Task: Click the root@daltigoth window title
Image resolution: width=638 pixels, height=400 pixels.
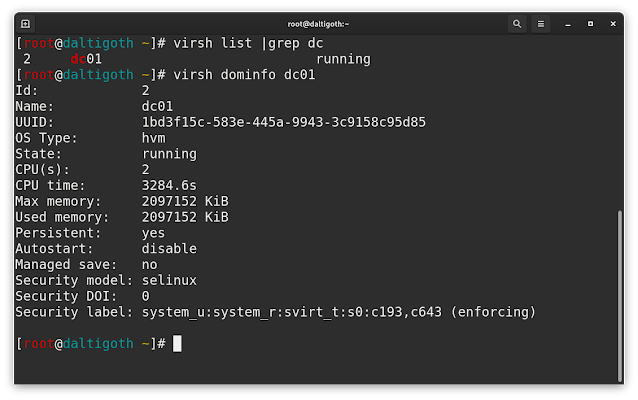Action: pyautogui.click(x=319, y=23)
